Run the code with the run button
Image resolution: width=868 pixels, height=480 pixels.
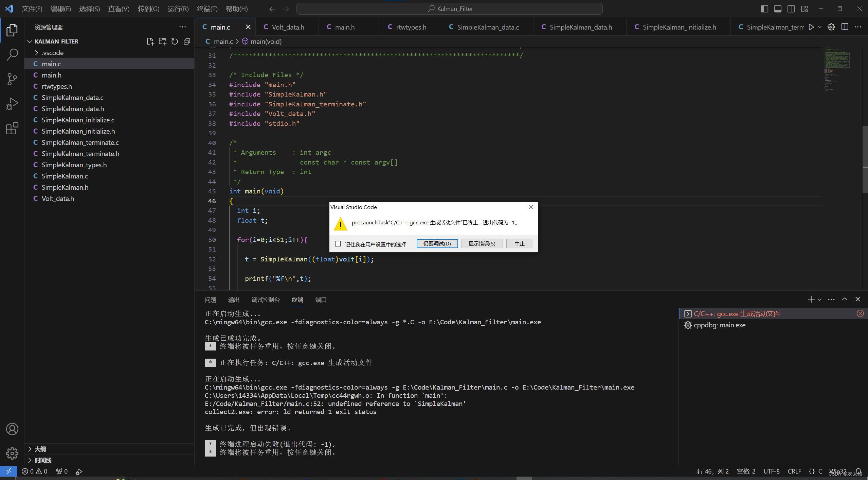point(812,27)
